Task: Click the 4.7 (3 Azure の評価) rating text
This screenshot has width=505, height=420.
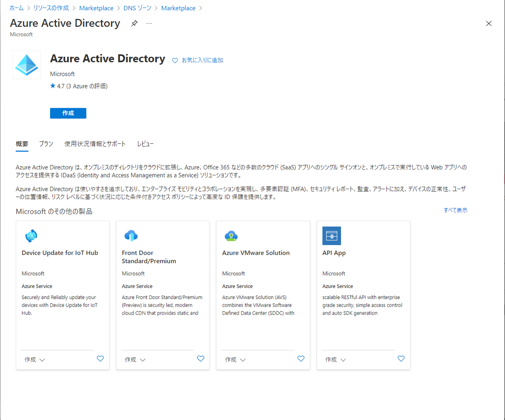Action: point(82,86)
